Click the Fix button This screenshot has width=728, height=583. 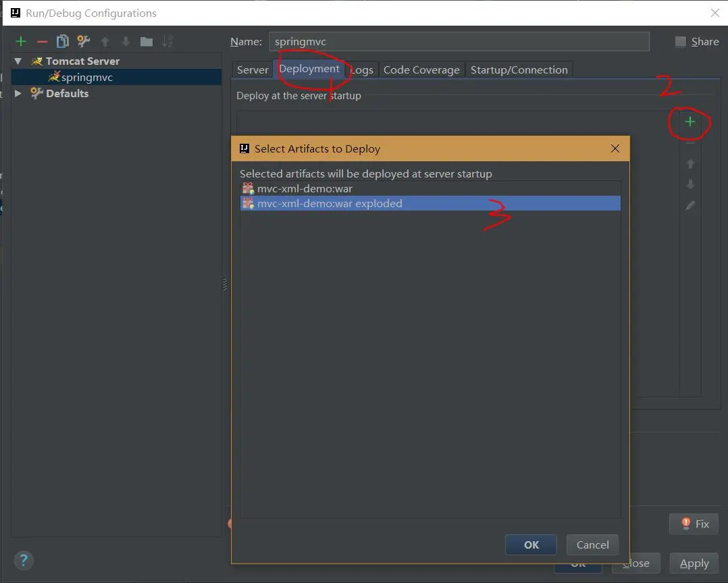click(694, 524)
